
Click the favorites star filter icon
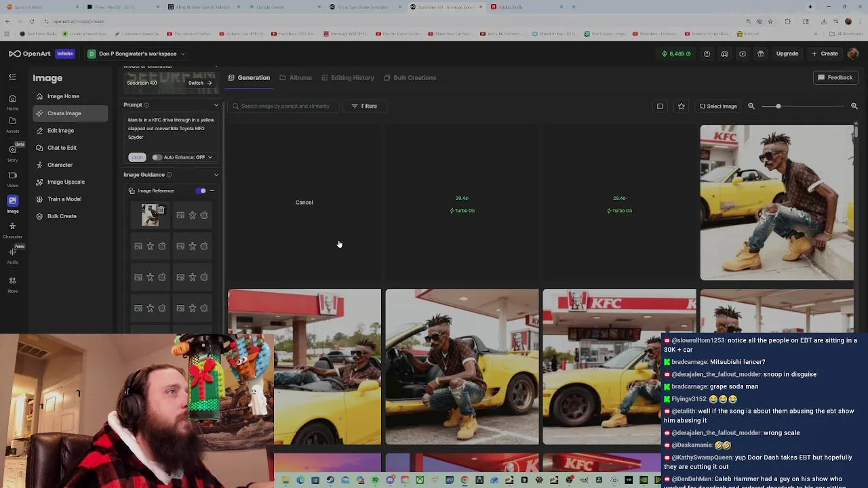(682, 106)
